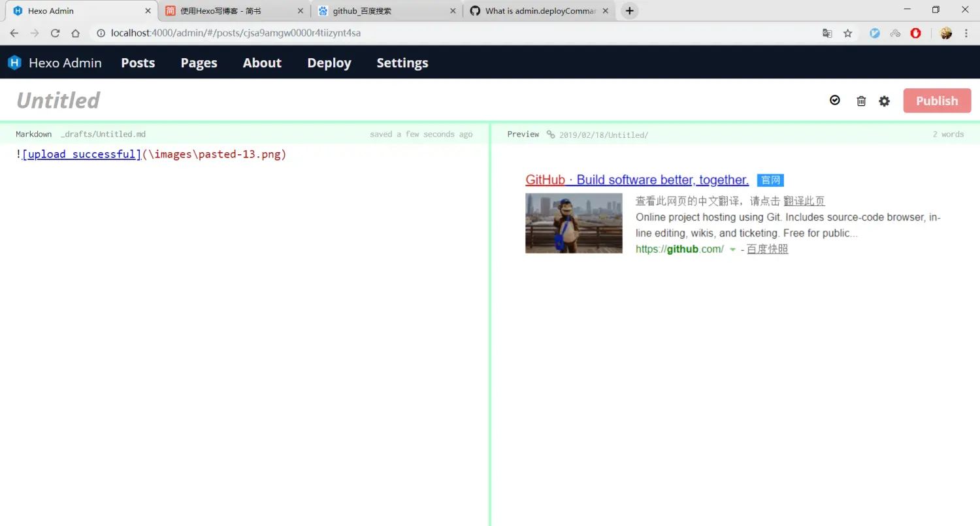
Task: Click the spell-check circle checkmark icon
Action: point(835,100)
